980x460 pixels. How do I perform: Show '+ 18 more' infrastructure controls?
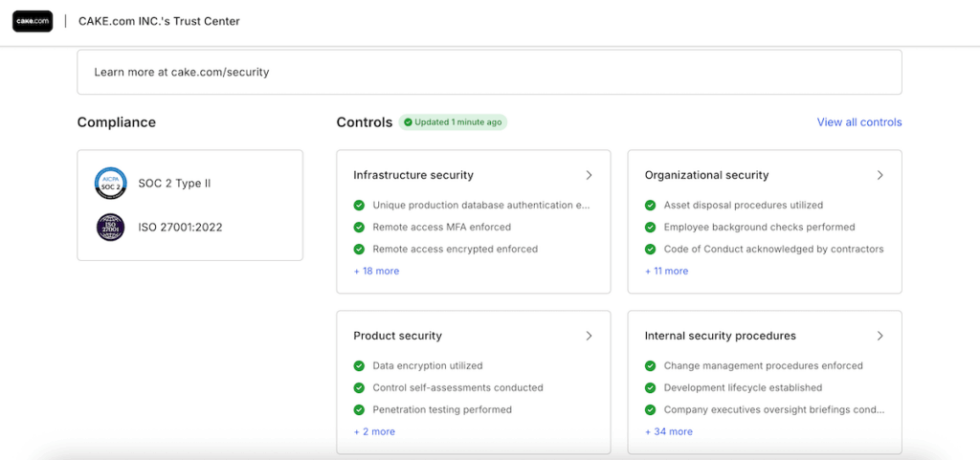coord(376,271)
